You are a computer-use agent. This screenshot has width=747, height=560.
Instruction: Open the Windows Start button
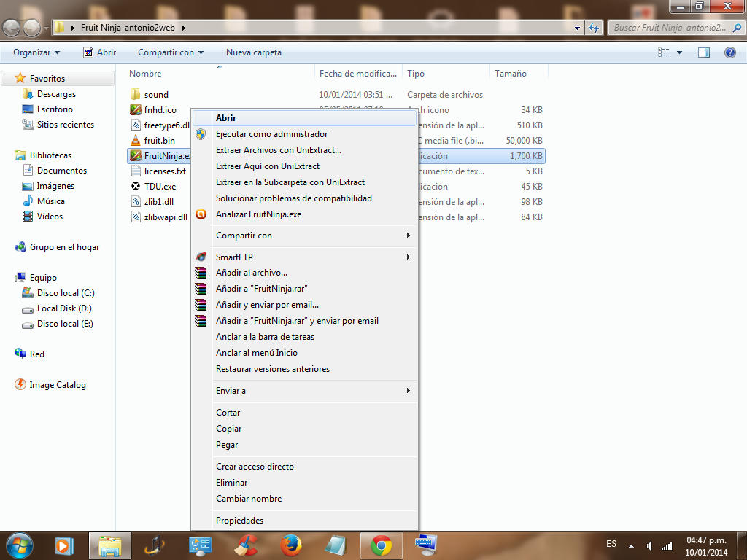(x=20, y=545)
